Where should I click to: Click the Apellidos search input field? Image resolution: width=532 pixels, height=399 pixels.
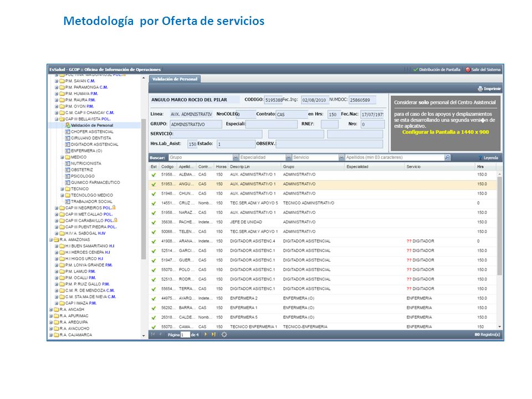point(395,157)
